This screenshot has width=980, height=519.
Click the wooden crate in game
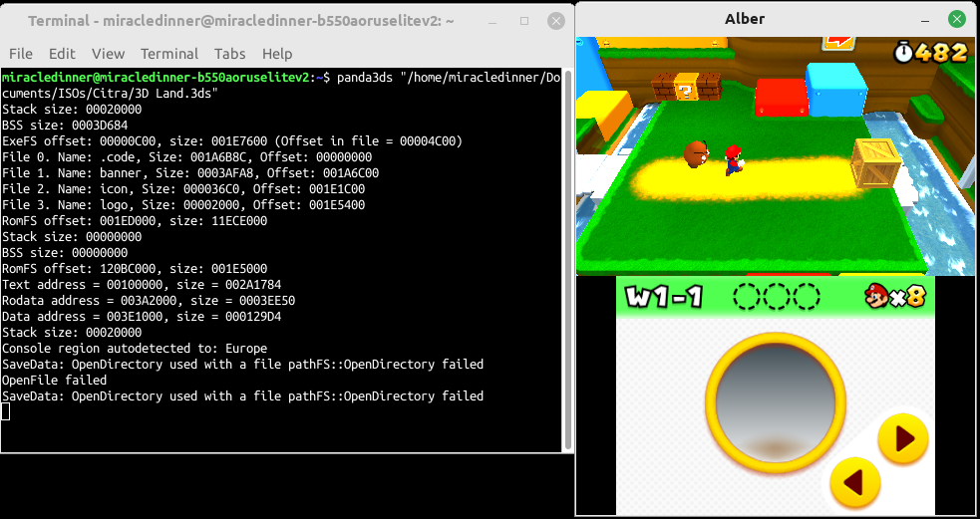pyautogui.click(x=876, y=162)
